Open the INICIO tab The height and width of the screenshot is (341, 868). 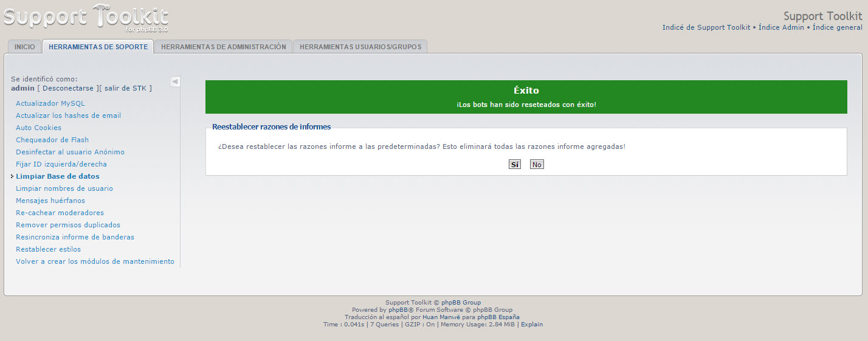click(25, 47)
